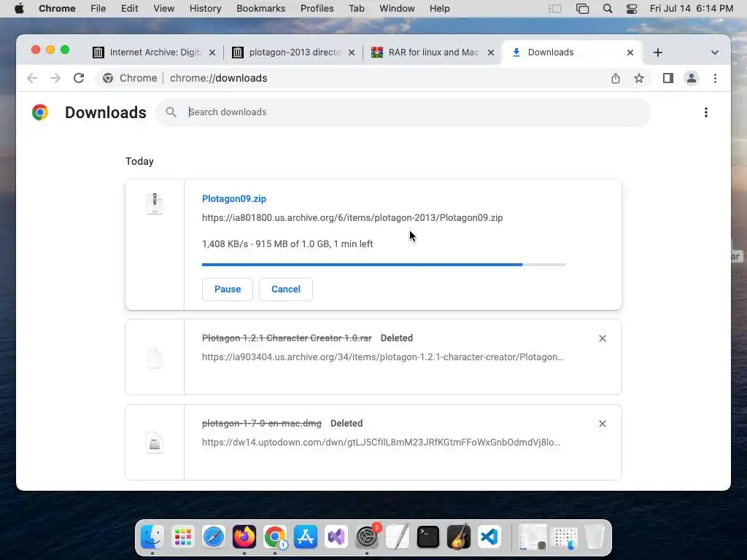
Task: Launch Safari from the dock
Action: click(x=214, y=537)
